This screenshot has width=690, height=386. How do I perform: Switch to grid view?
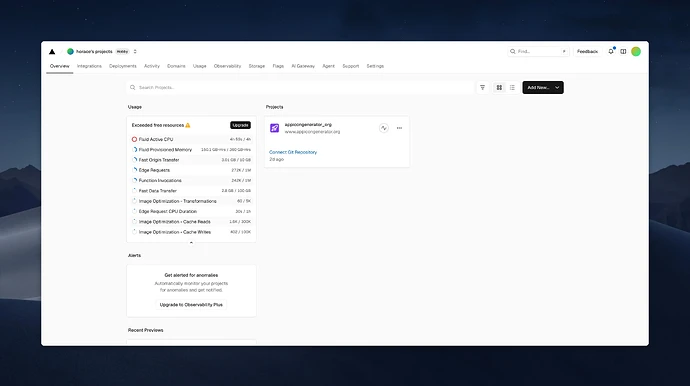pyautogui.click(x=499, y=88)
